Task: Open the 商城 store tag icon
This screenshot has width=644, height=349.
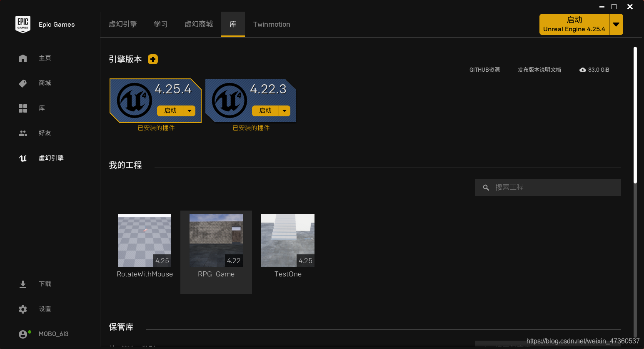Action: (23, 83)
